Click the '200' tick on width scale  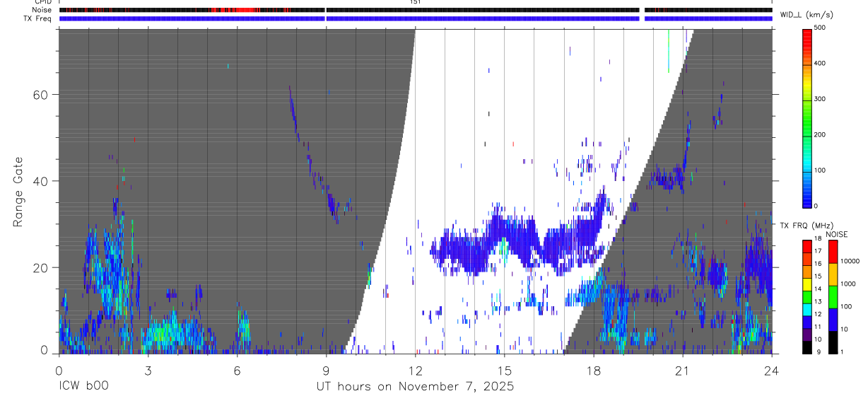click(x=820, y=134)
